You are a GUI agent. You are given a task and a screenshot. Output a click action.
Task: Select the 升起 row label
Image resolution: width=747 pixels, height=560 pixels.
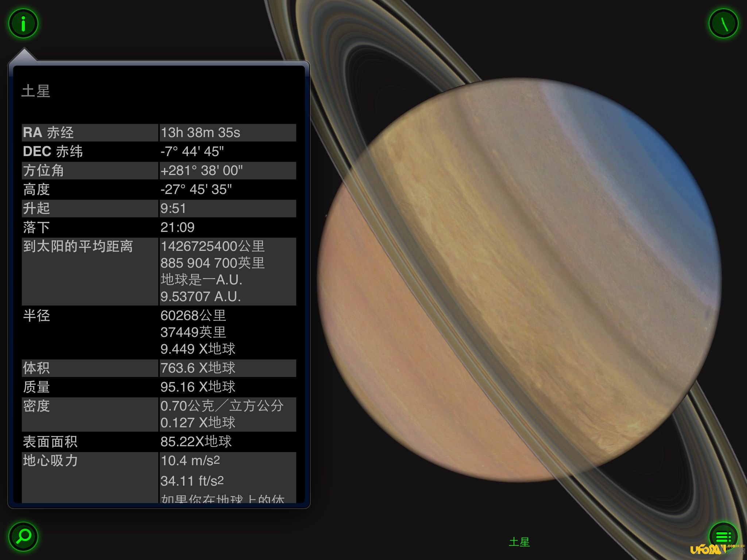click(x=36, y=208)
